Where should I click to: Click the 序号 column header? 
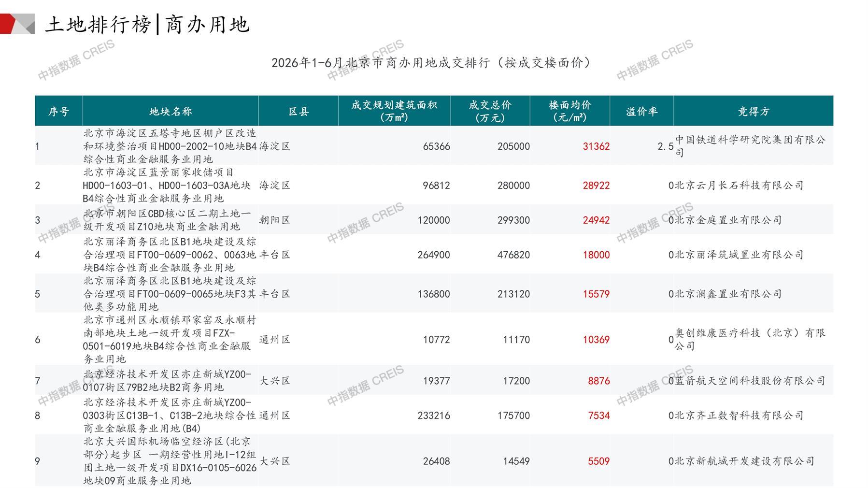(59, 112)
